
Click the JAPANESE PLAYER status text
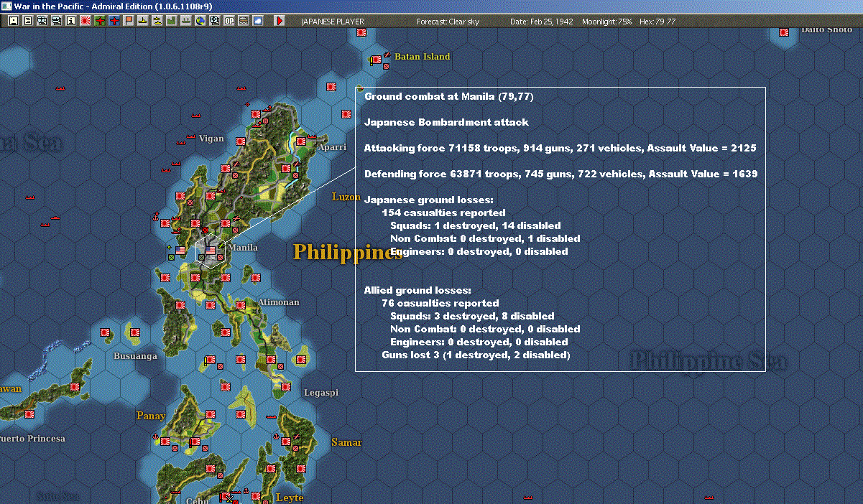(x=332, y=22)
